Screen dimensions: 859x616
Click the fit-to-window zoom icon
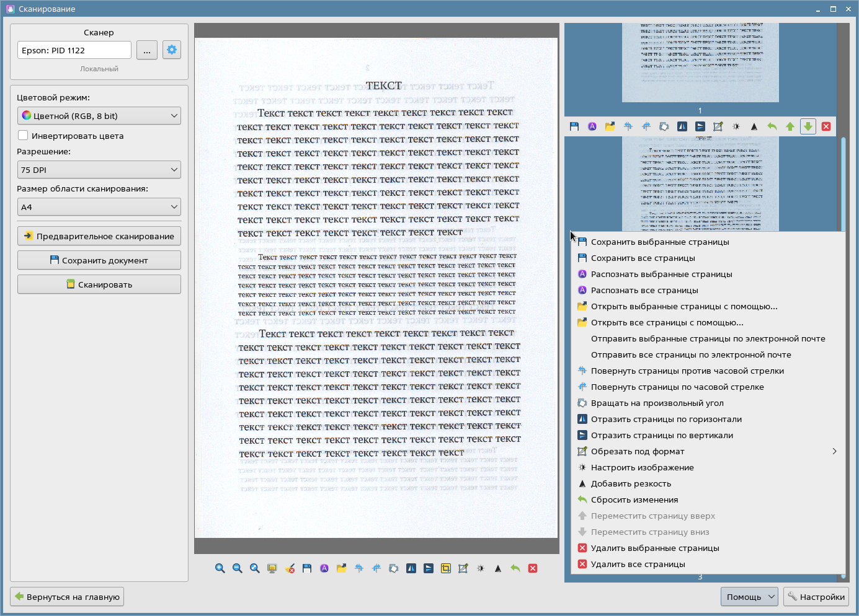point(255,568)
